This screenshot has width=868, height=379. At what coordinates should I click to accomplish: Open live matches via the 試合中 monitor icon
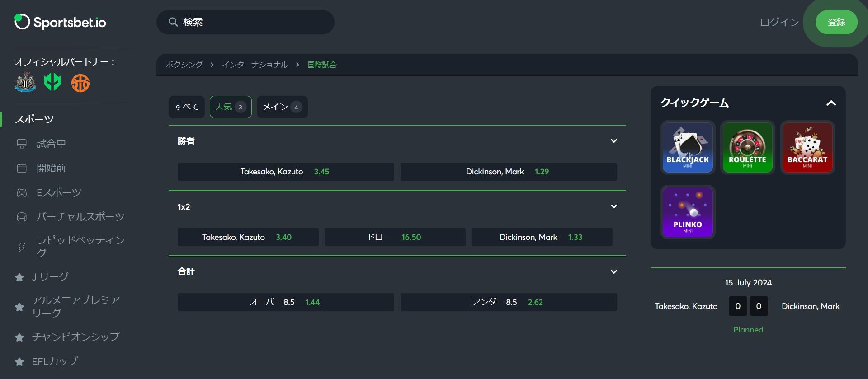coord(22,144)
